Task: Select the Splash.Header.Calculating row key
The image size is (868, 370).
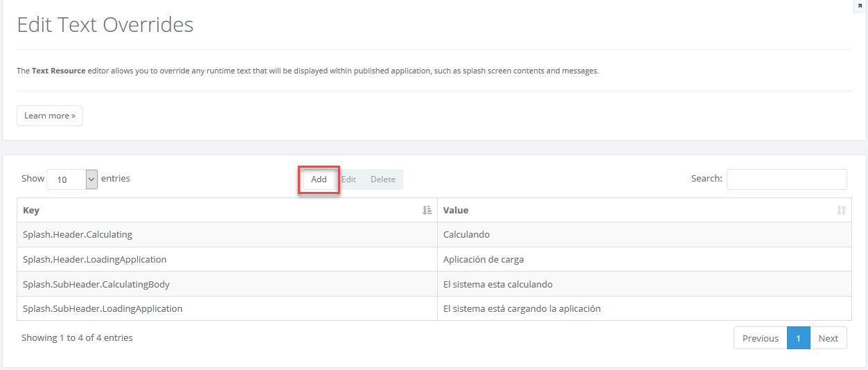Action: (x=78, y=235)
